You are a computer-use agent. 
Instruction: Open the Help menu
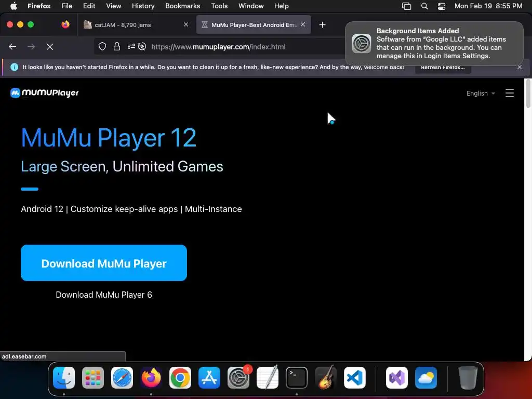click(x=281, y=6)
